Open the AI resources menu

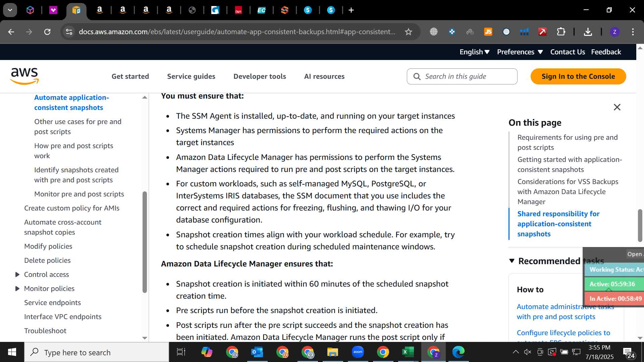[x=324, y=76]
